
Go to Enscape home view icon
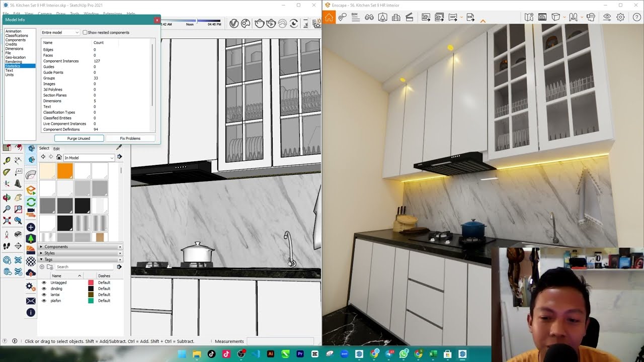329,18
